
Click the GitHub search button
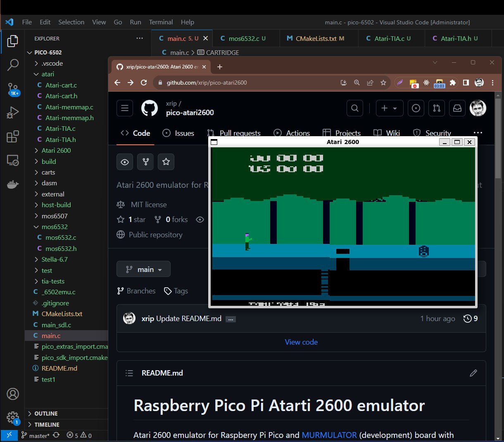(355, 108)
